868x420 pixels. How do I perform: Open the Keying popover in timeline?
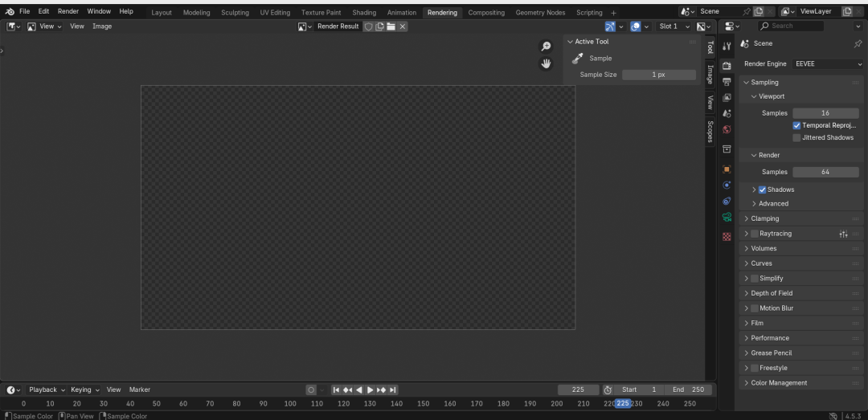coord(84,389)
